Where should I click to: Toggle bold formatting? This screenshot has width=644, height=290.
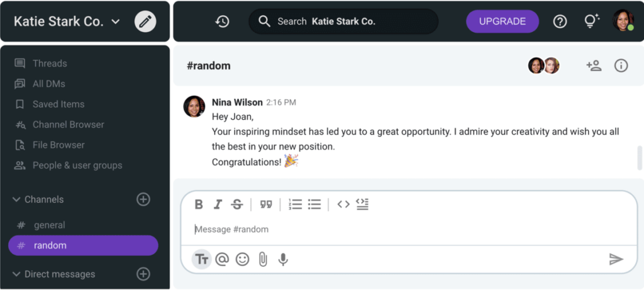click(x=199, y=204)
